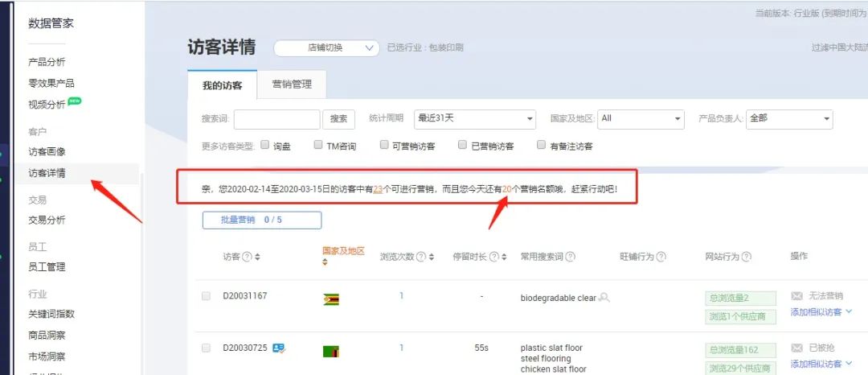
Task: Switch to the 营销管理 tab
Action: [292, 84]
